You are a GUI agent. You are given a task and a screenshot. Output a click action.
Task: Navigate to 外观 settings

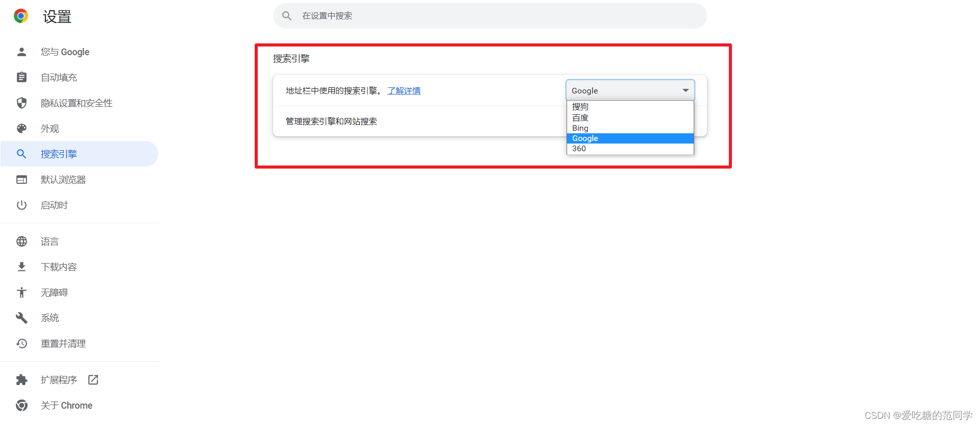tap(80, 128)
